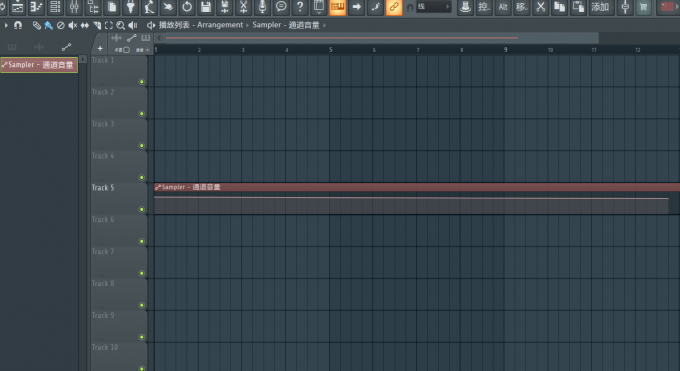Open the small dropdown beside the plus button

tap(148, 50)
